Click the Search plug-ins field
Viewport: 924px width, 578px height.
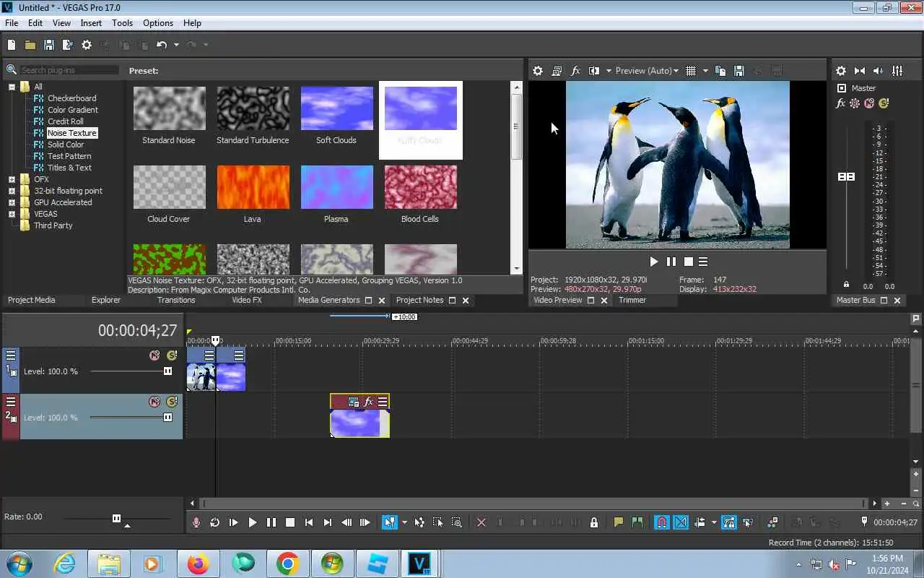(x=69, y=70)
